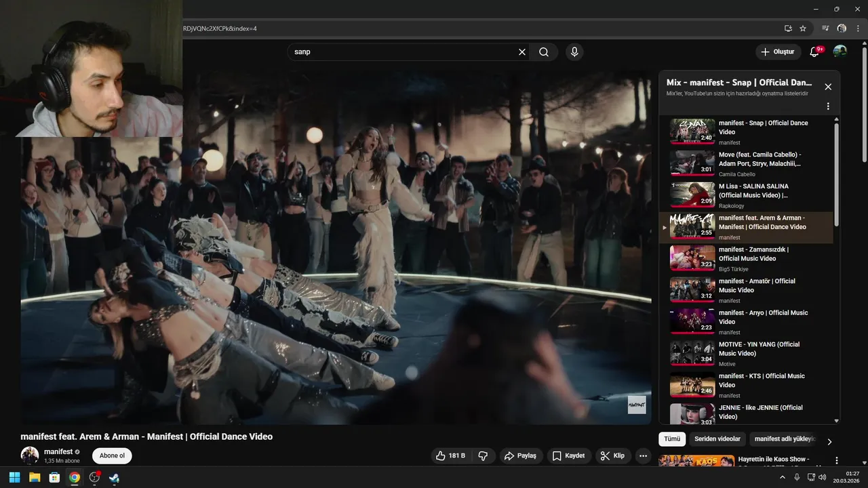The image size is (868, 488).
Task: Click the YIN YANG thumbnail with 3:04
Action: (692, 353)
